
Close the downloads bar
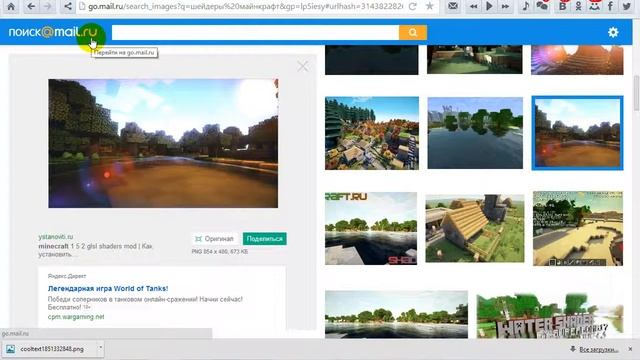630,349
